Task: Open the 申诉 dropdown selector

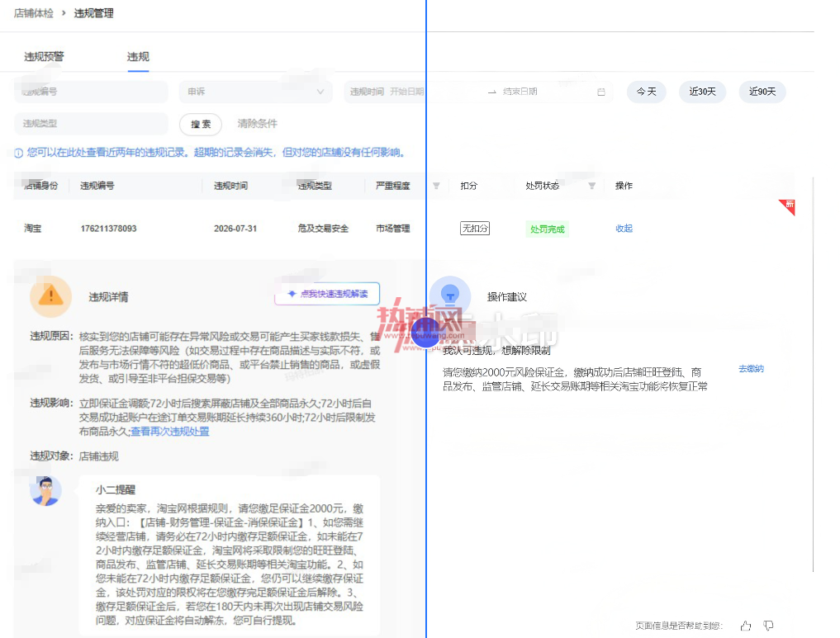Action: click(x=255, y=92)
